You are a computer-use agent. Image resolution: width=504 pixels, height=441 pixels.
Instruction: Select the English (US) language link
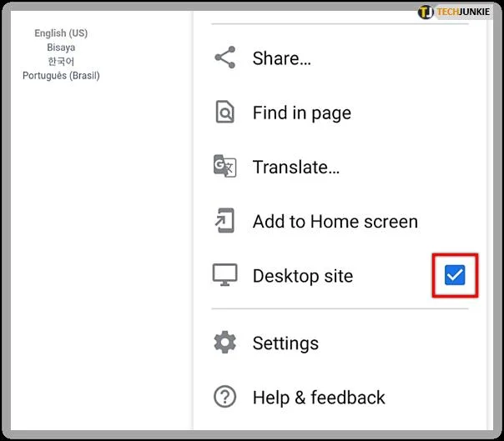(61, 33)
